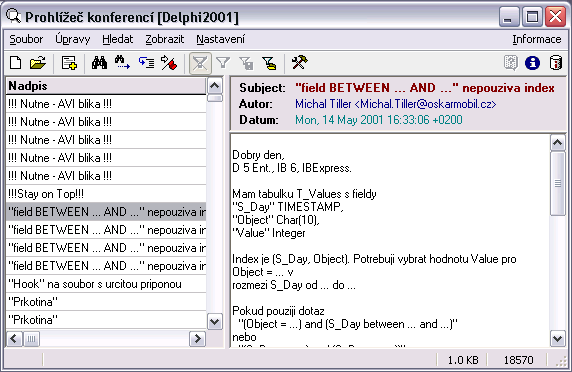This screenshot has width=572, height=372.
Task: Open the Úpravy menu
Action: pyautogui.click(x=73, y=39)
